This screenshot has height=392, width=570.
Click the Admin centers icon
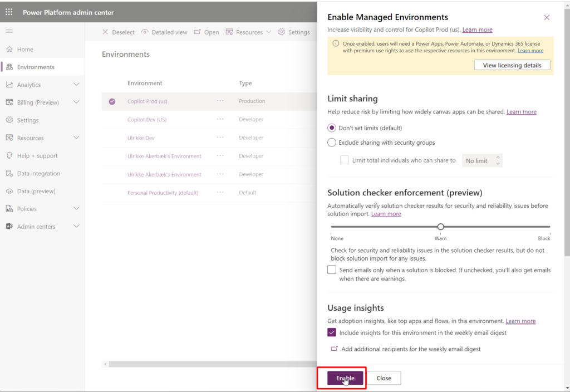coord(9,227)
